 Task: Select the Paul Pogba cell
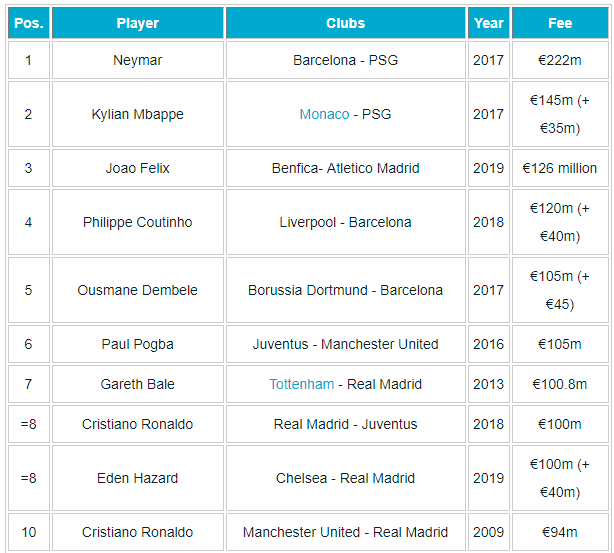[137, 344]
